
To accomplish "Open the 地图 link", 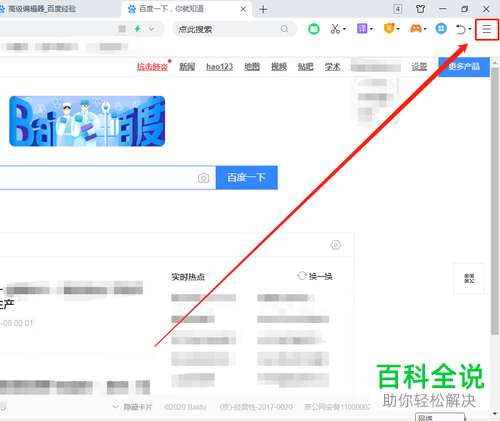I will (252, 67).
